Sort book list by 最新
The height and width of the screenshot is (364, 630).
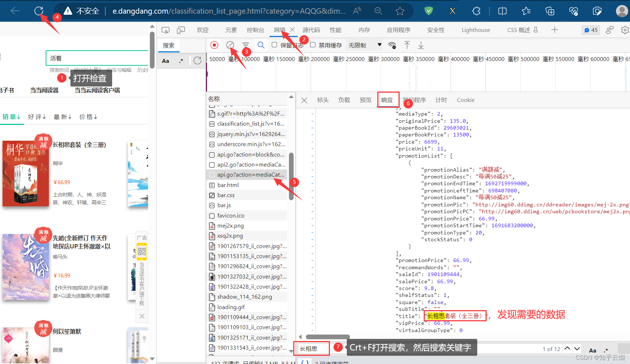click(x=63, y=117)
